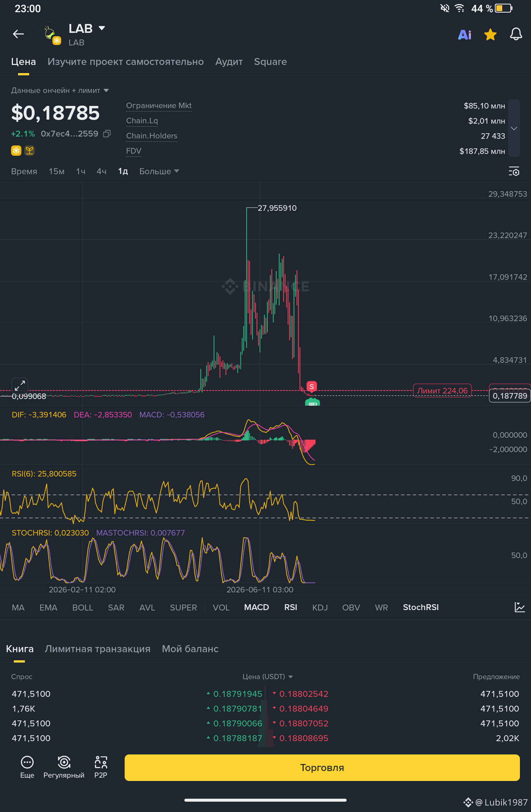Tap the sprout badge icon
This screenshot has height=812, width=531.
point(29,151)
